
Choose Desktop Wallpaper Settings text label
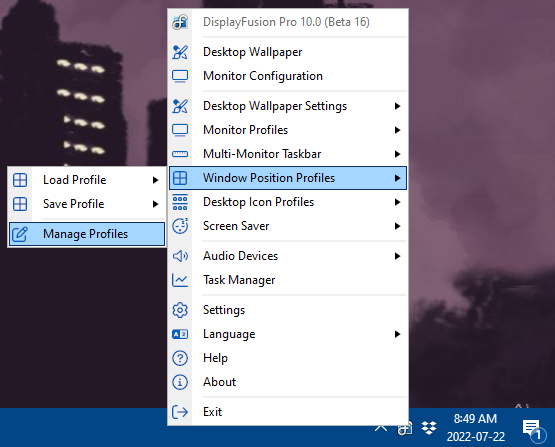tap(275, 106)
